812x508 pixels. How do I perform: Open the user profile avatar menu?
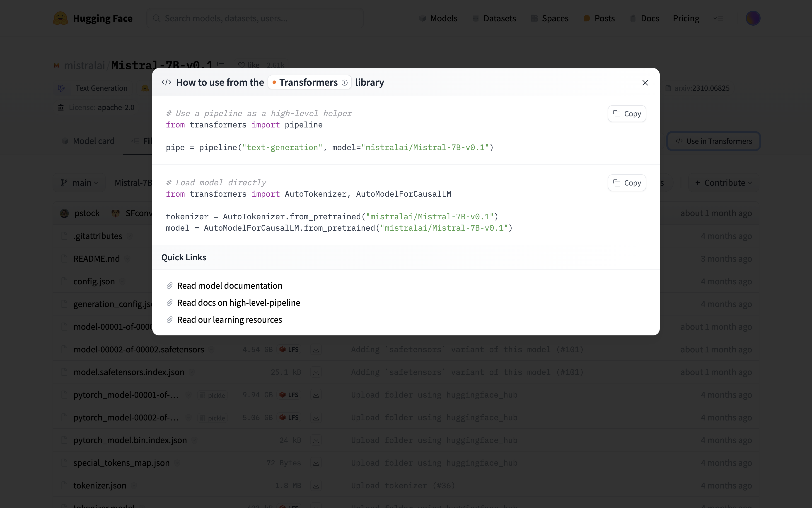click(x=753, y=18)
